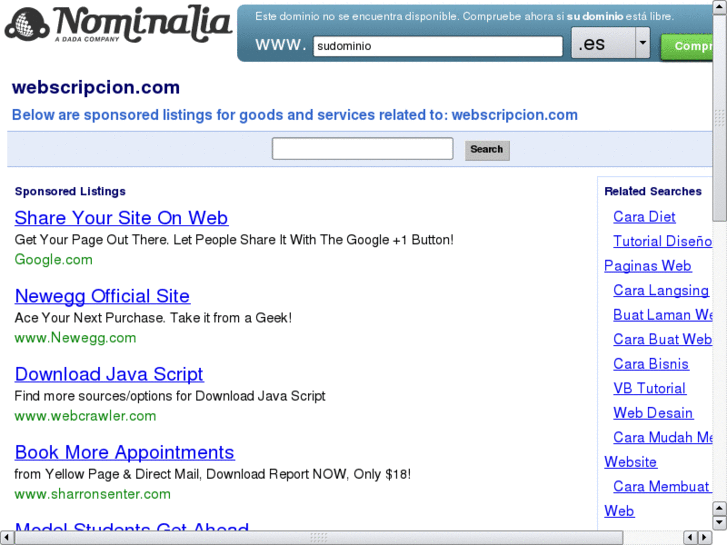Click the scroll left arrow of horizontal scrollbar

pos(6,538)
